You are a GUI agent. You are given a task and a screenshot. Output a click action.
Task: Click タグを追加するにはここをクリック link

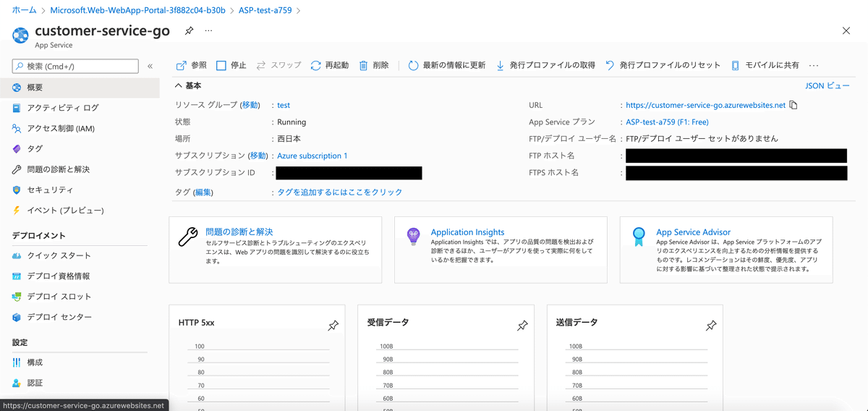tap(340, 192)
